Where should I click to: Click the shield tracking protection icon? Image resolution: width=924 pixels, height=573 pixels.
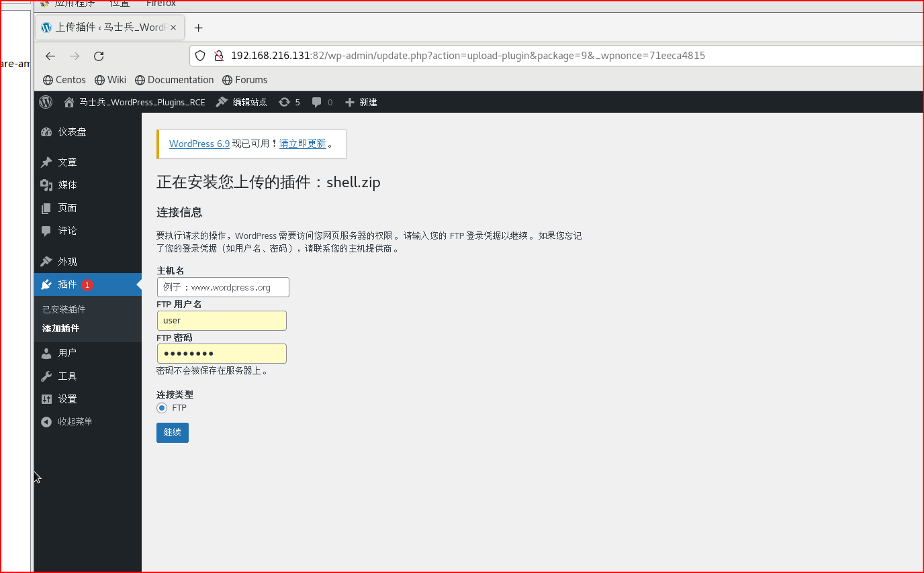click(x=200, y=56)
